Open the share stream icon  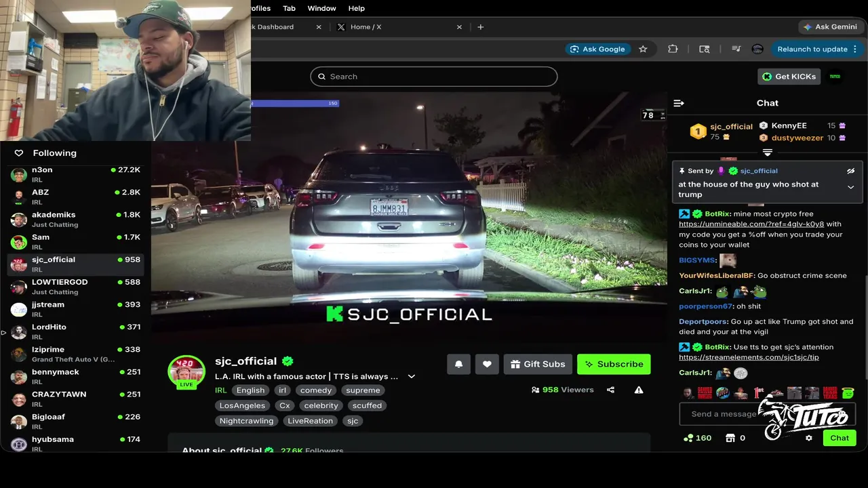click(610, 390)
